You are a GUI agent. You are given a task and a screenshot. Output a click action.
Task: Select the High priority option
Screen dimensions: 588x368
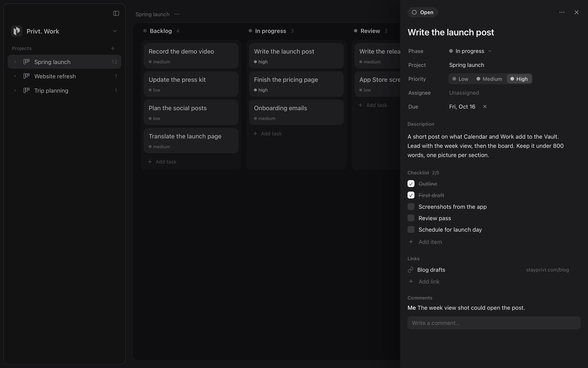pyautogui.click(x=519, y=79)
